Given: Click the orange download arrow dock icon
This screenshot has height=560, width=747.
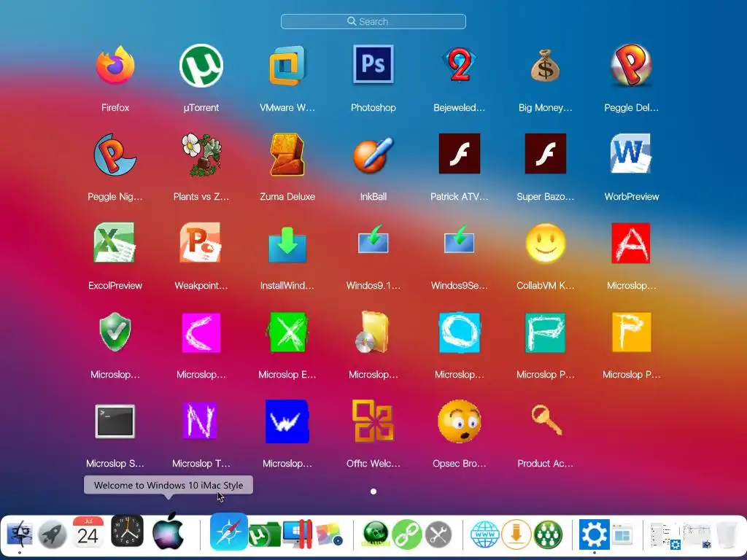Looking at the screenshot, I should tap(516, 534).
